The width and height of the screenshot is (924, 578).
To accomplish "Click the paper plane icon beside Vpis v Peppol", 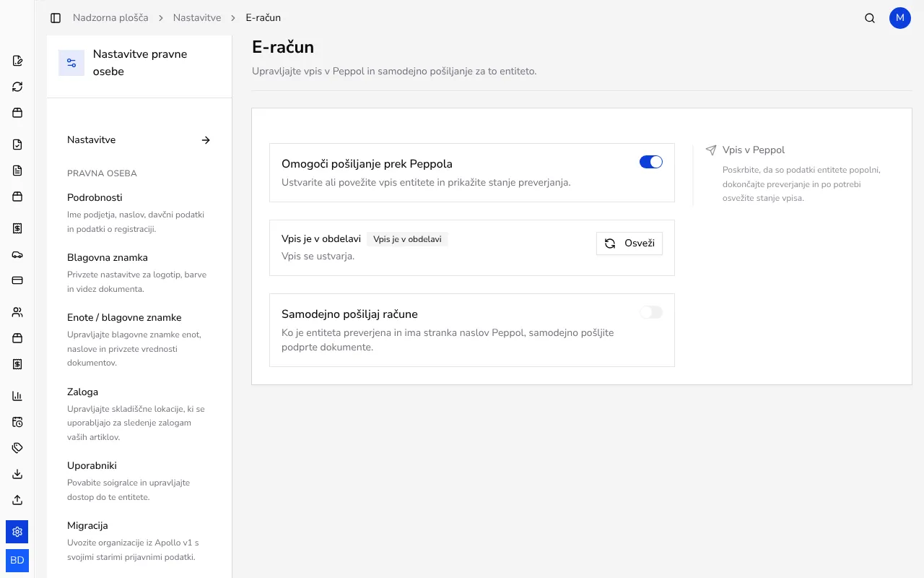I will (711, 150).
